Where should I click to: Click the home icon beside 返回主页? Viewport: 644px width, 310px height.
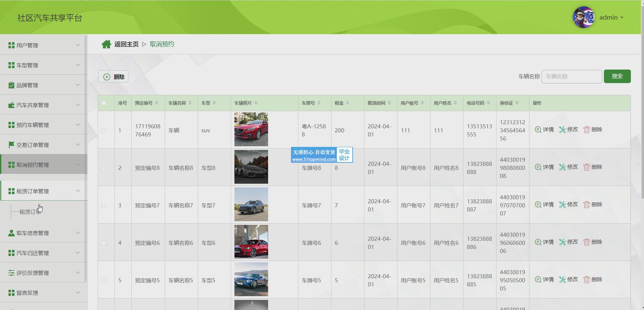[x=106, y=44]
